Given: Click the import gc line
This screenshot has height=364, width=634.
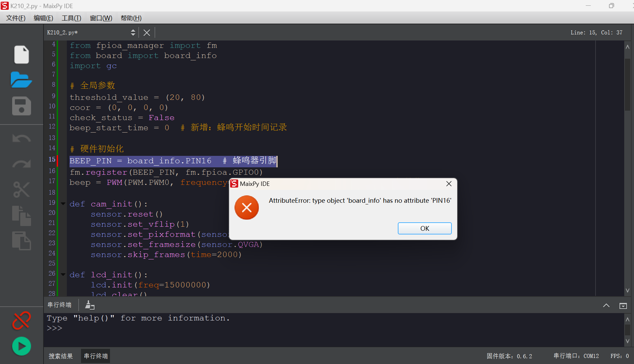Looking at the screenshot, I should coord(93,66).
